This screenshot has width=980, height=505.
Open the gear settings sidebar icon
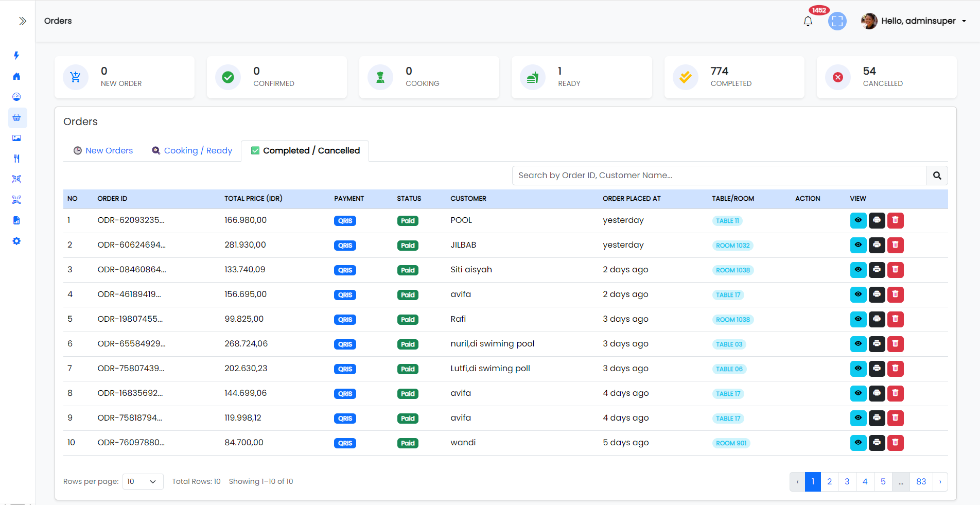16,241
